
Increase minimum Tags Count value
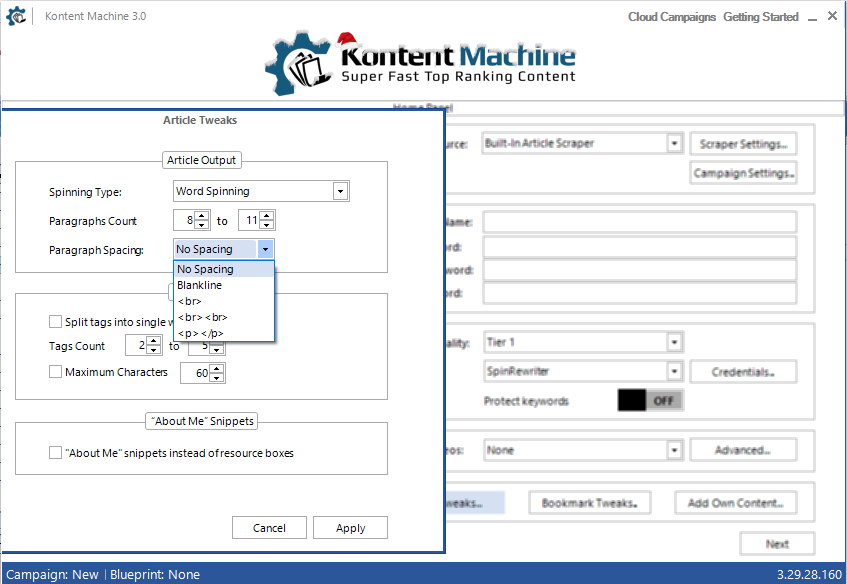click(x=154, y=341)
